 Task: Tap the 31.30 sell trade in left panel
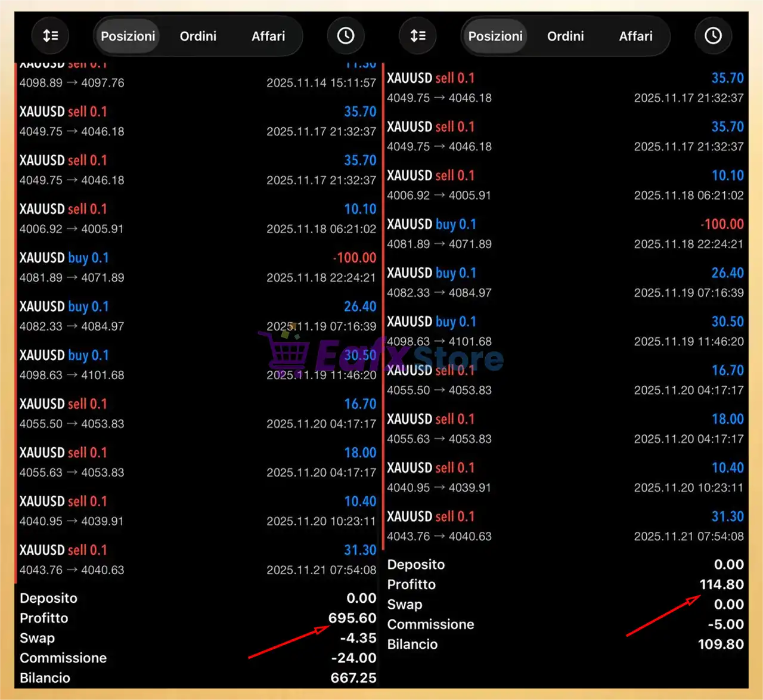click(197, 559)
